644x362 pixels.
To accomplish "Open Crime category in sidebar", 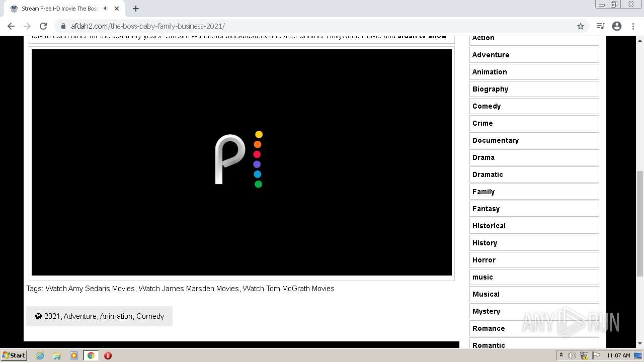I will coord(534,123).
